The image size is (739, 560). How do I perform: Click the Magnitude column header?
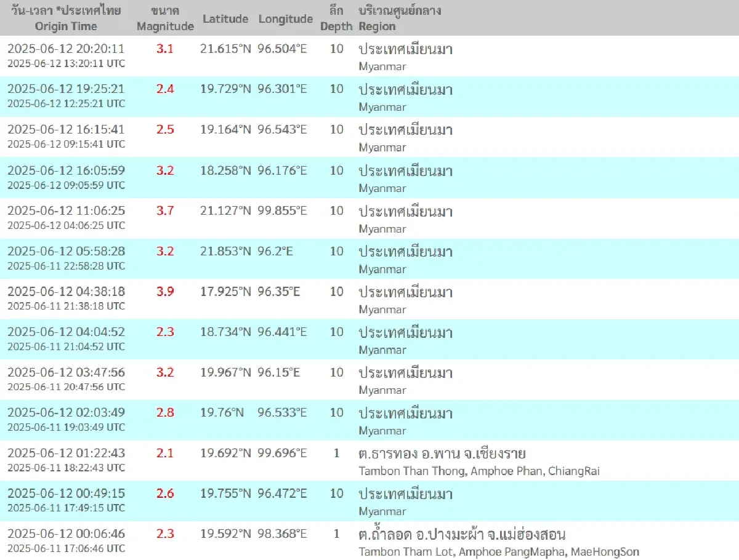(165, 18)
